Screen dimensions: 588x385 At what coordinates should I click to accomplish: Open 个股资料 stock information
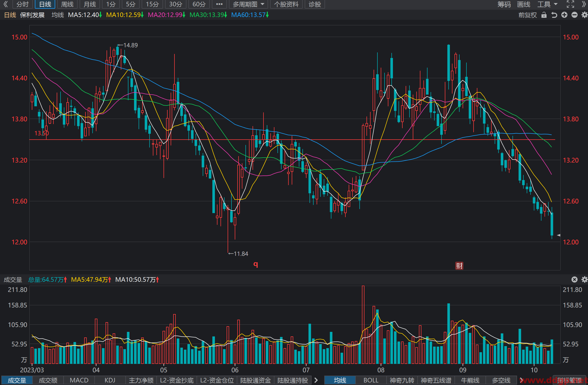pos(286,4)
